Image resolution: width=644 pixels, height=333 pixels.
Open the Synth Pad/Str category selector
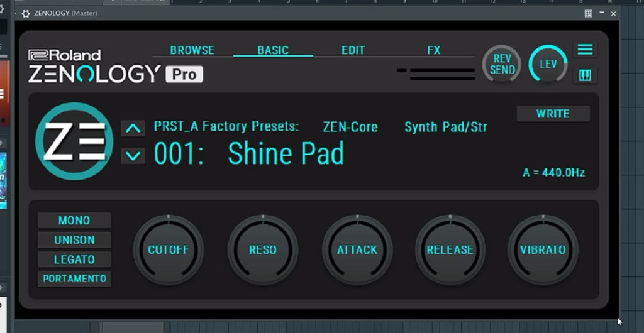click(446, 127)
